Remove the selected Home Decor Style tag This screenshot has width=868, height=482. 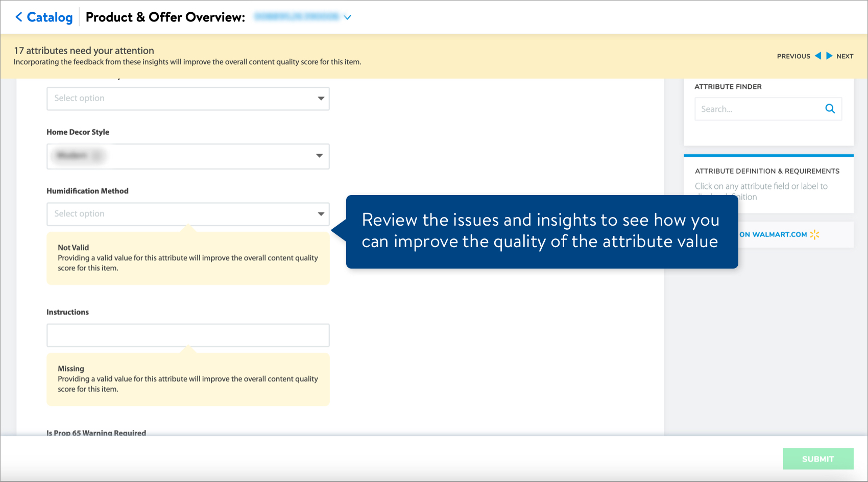point(96,156)
